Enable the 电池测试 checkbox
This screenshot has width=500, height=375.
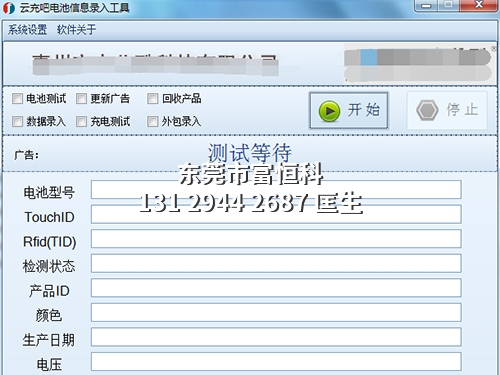pyautogui.click(x=17, y=99)
